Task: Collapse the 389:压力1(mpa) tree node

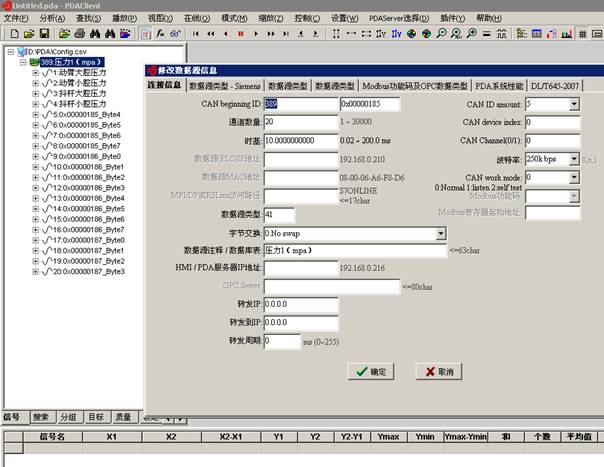Action: pyautogui.click(x=23, y=62)
